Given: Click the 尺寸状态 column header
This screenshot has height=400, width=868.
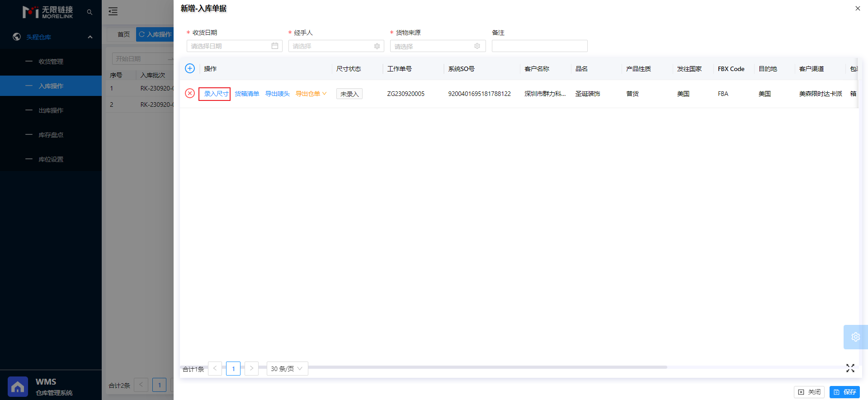Looking at the screenshot, I should click(x=349, y=69).
